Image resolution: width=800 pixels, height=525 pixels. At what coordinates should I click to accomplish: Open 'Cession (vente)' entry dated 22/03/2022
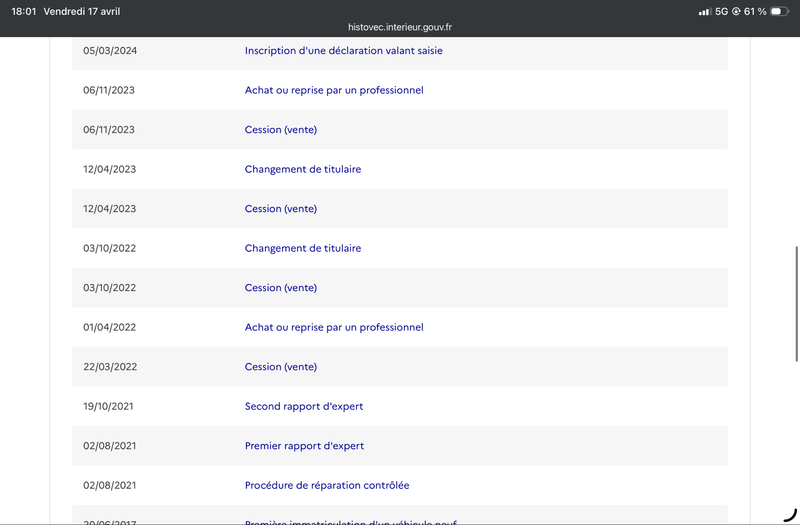click(281, 367)
